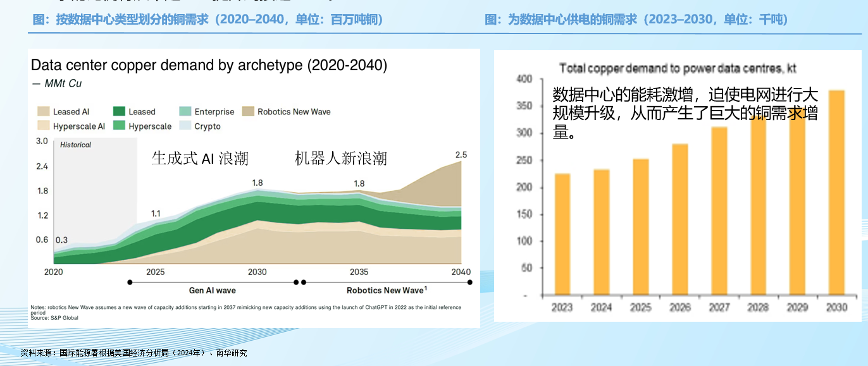
Task: Click the Enterprise legend swatch
Action: click(185, 112)
